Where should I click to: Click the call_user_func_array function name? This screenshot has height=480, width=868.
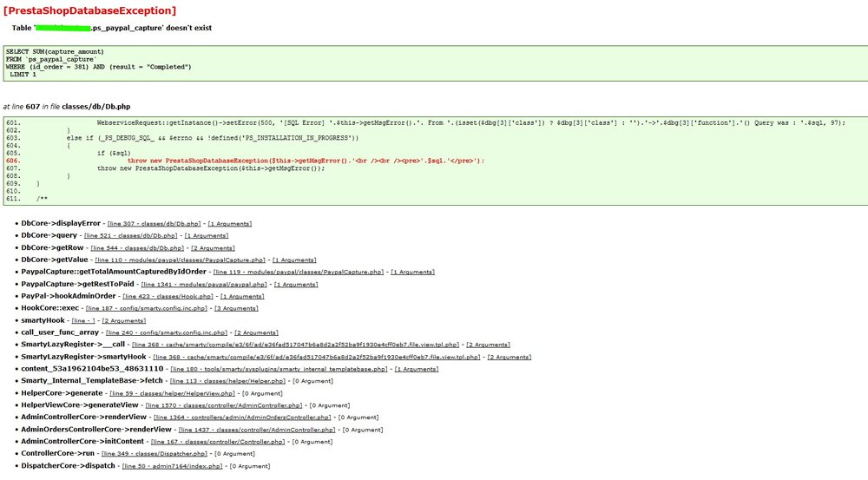[60, 332]
